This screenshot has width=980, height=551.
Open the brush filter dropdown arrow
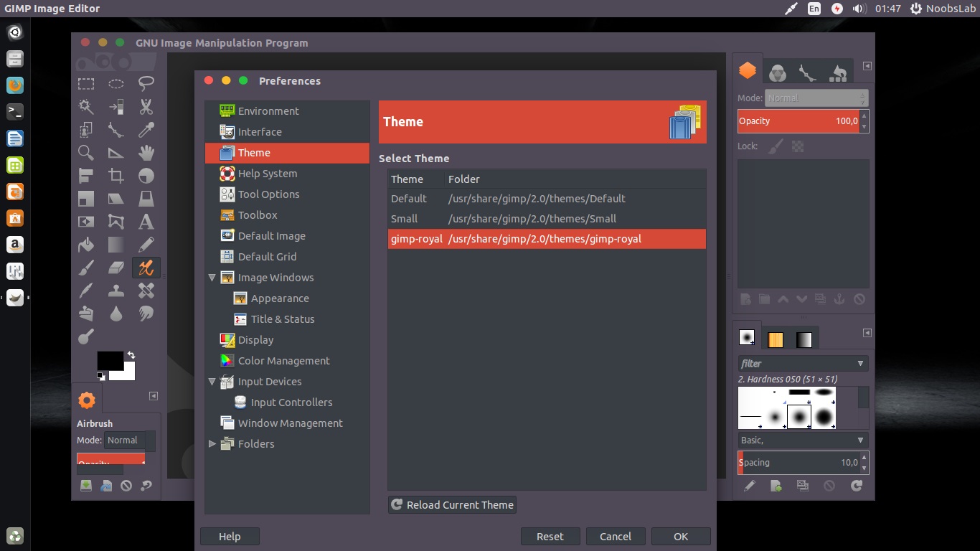point(860,364)
